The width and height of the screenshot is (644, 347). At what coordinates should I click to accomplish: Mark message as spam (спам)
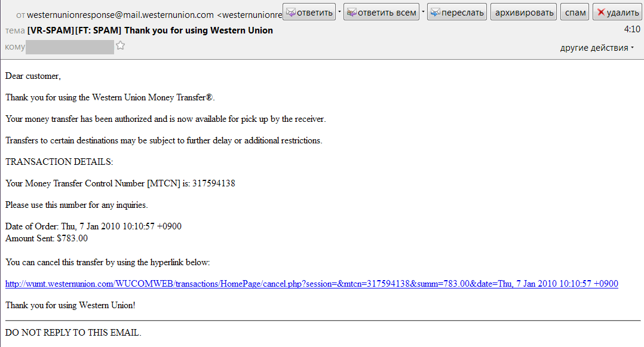point(575,12)
